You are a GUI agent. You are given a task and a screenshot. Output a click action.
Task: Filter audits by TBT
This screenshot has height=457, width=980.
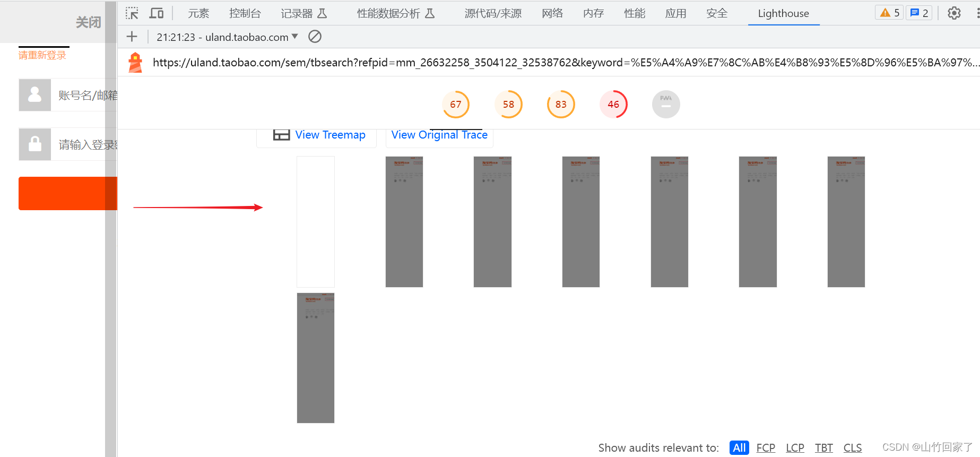pos(824,447)
